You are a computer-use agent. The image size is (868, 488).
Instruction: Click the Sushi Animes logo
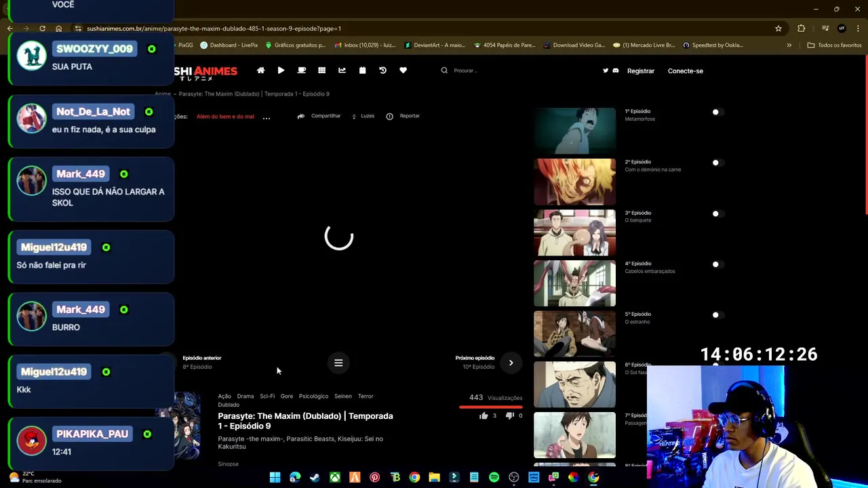pos(206,72)
